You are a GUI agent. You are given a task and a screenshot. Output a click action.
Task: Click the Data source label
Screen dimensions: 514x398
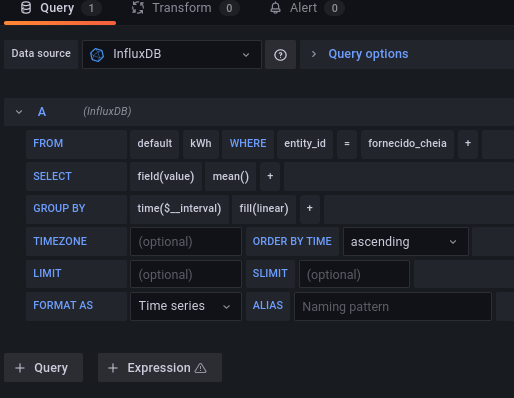coord(41,54)
